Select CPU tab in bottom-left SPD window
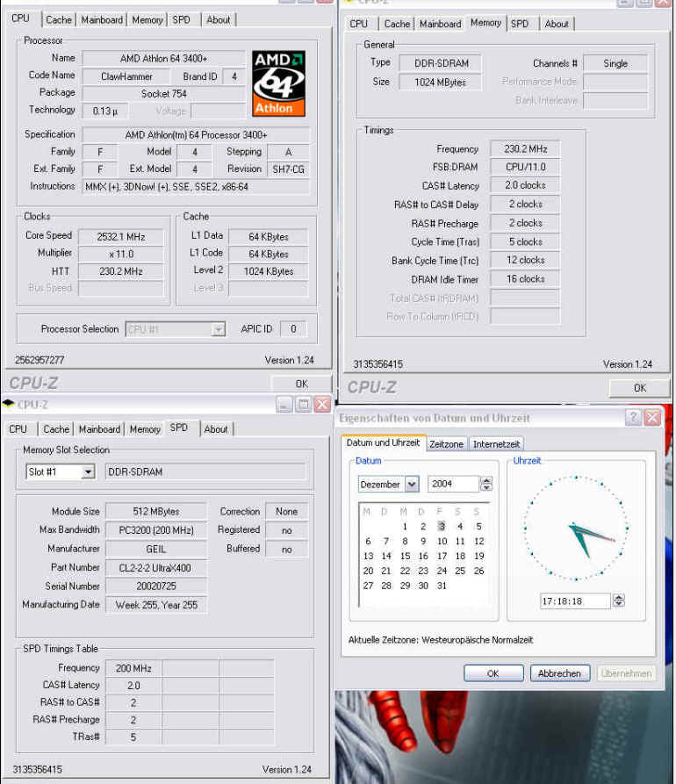Viewport: 676px width, 784px height. pos(18,429)
